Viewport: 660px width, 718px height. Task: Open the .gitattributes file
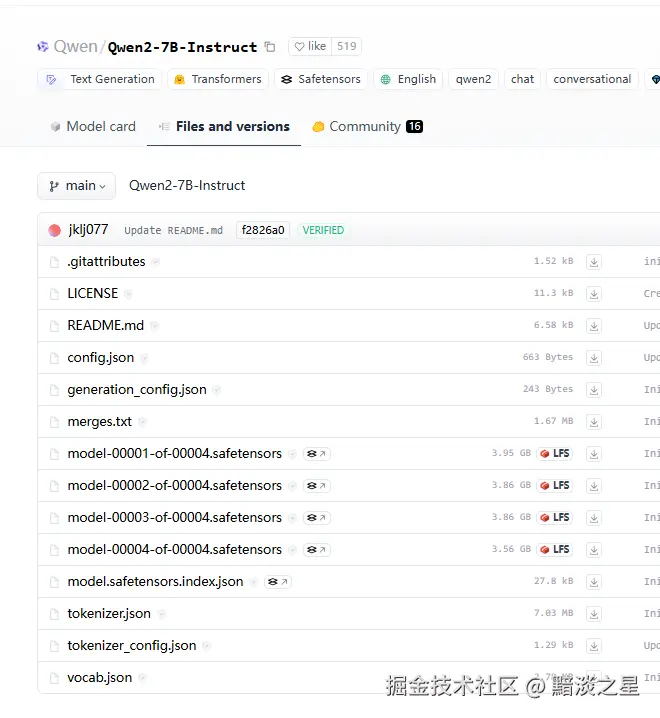point(106,261)
